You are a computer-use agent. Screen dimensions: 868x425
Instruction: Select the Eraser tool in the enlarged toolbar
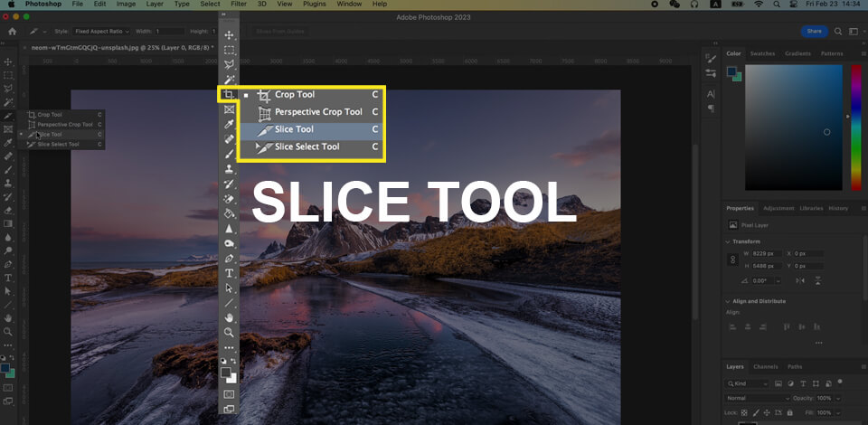229,199
